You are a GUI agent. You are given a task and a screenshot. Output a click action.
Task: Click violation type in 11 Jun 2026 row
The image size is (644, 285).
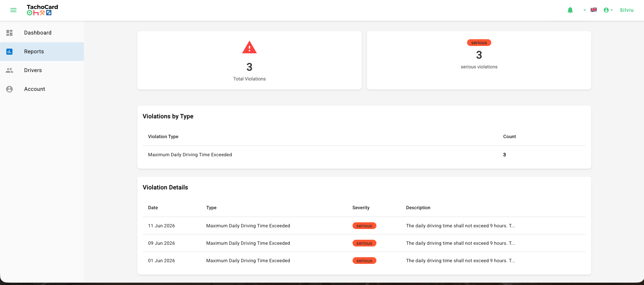tap(248, 226)
